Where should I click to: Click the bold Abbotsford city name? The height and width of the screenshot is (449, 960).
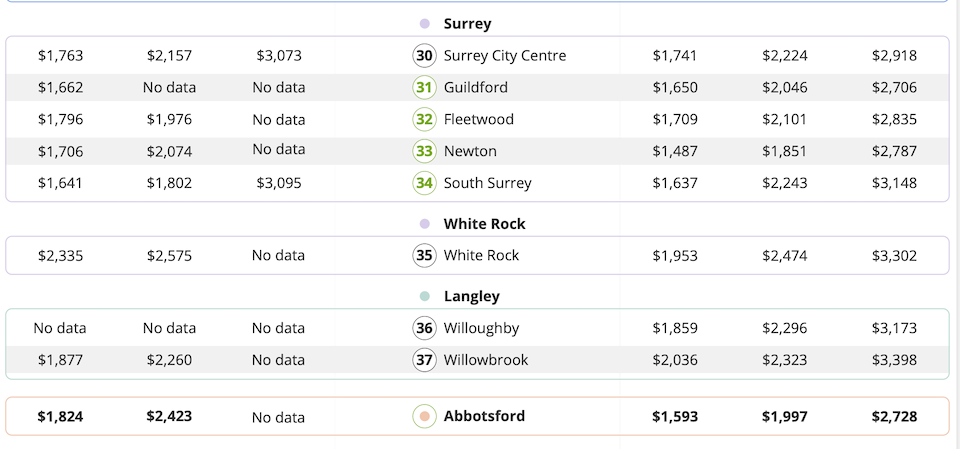[484, 416]
